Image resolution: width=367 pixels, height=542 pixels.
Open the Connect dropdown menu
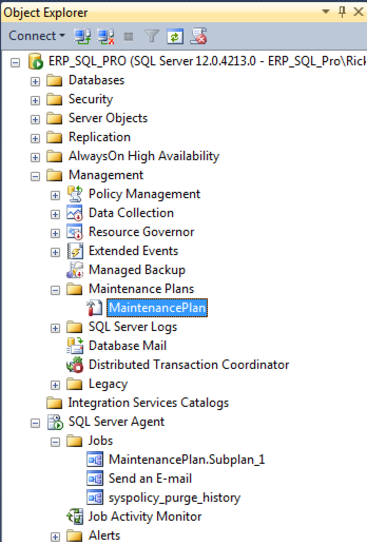point(37,36)
